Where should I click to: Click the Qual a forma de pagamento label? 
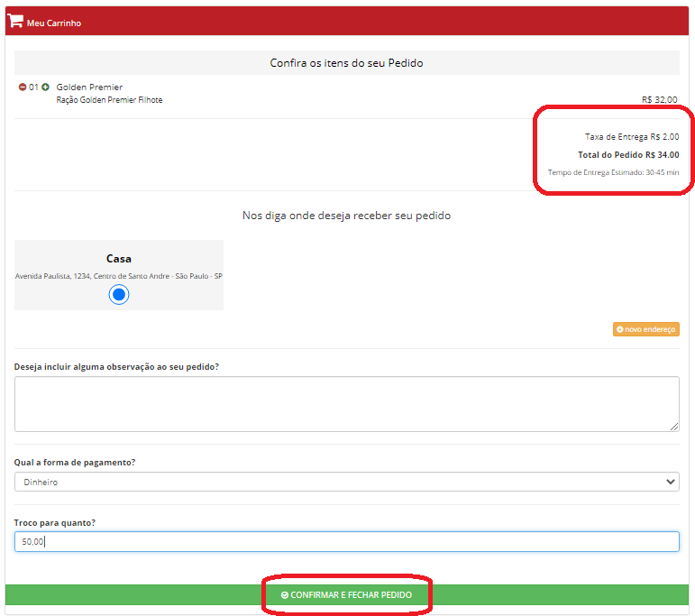pyautogui.click(x=75, y=463)
